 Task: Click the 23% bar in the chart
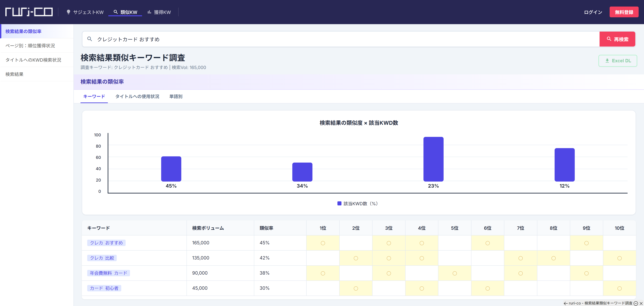click(x=433, y=159)
